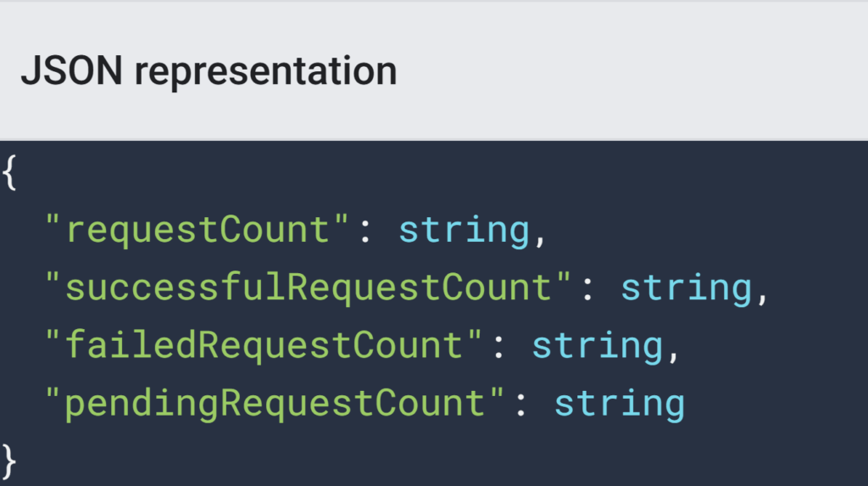Click string type after pendingRequestCount
The image size is (868, 486).
[620, 404]
